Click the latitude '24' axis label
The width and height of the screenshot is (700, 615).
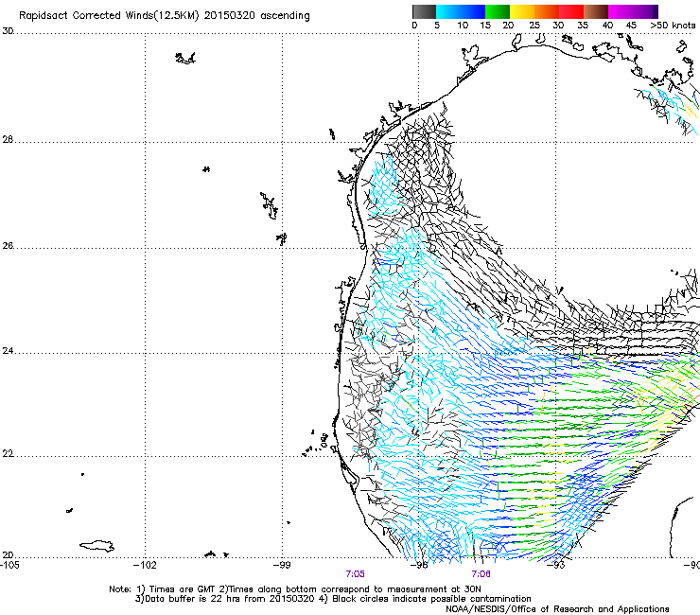point(8,351)
